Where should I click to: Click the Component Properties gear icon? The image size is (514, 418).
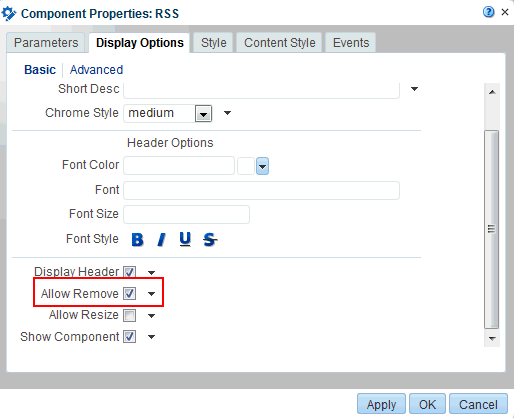pyautogui.click(x=9, y=13)
